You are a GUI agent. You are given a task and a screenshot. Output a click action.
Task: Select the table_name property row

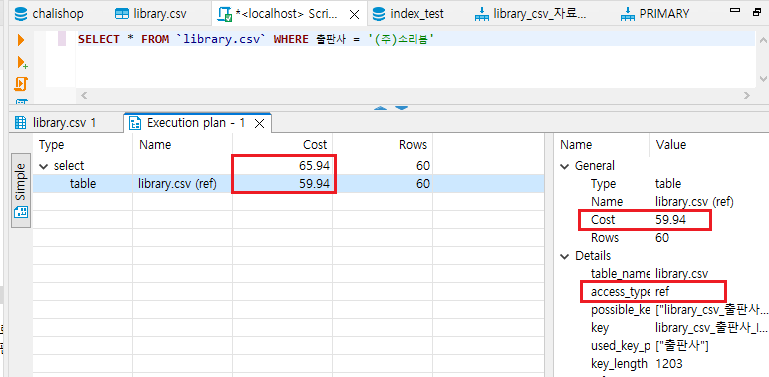662,274
